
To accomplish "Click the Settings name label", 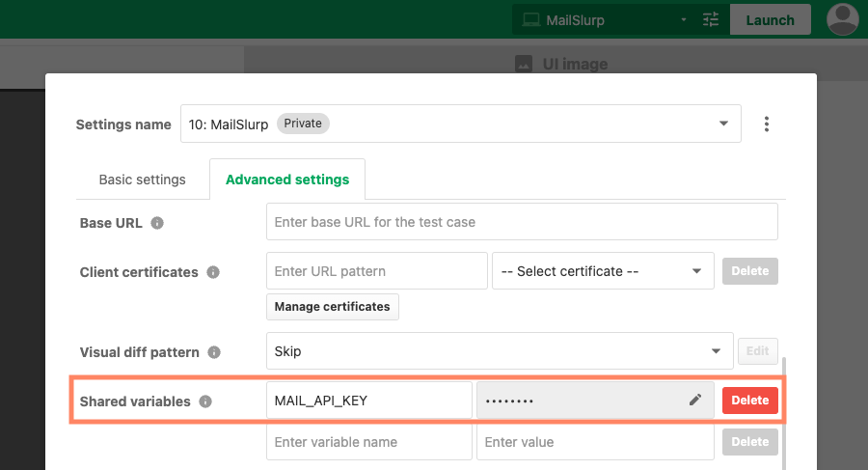I will [x=123, y=124].
